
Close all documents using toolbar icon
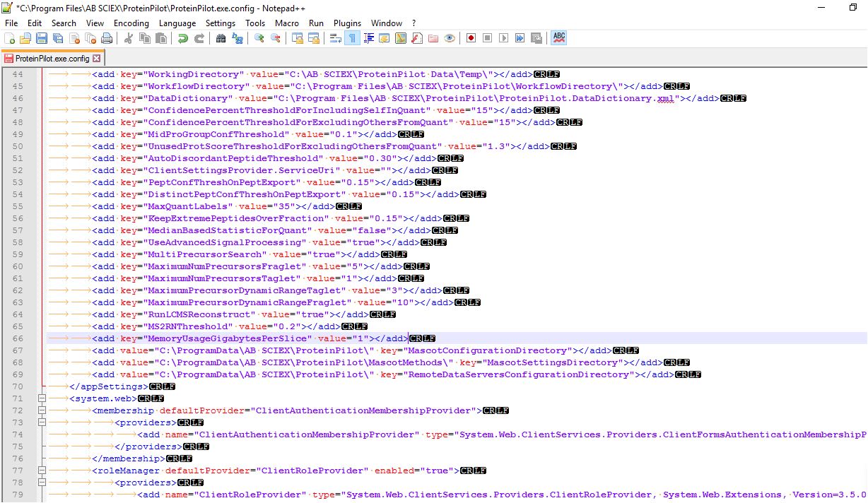(x=90, y=37)
